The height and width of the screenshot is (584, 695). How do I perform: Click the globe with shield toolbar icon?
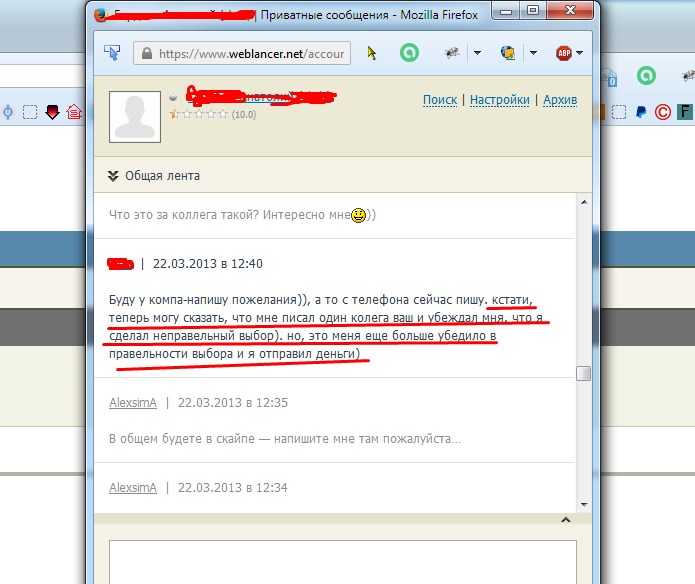[508, 53]
